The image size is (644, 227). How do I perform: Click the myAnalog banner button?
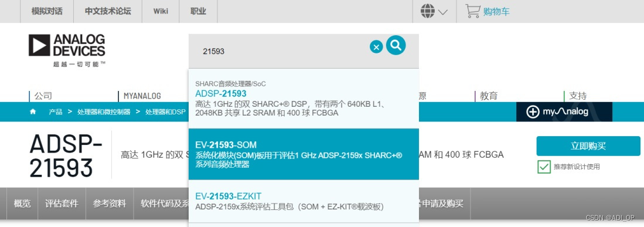click(564, 112)
